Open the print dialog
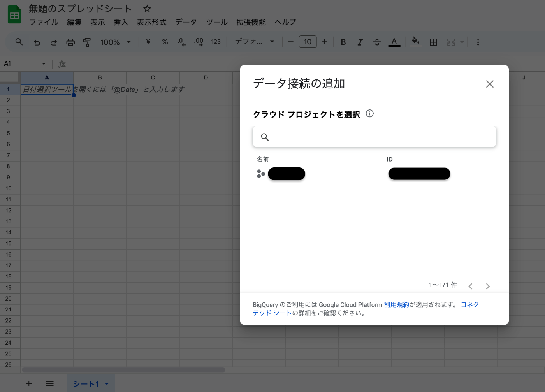Image resolution: width=545 pixels, height=392 pixels. 70,42
